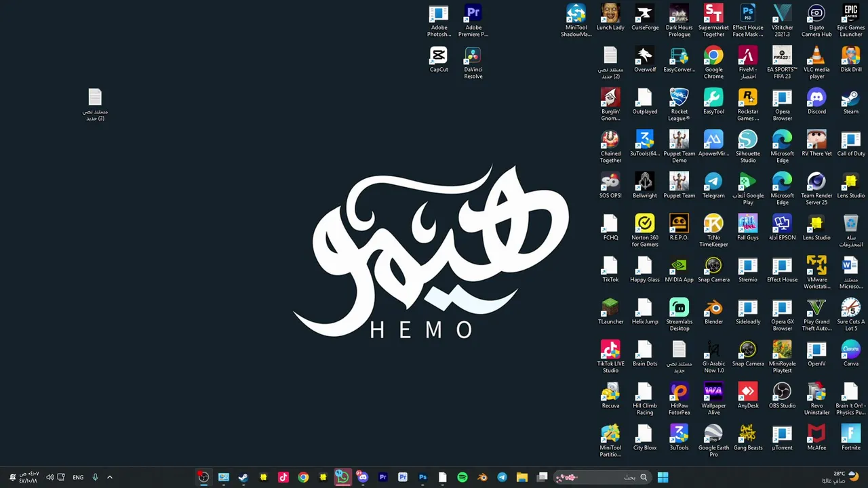Open the weather widget showing 28°C
868x488 pixels.
tap(840, 477)
